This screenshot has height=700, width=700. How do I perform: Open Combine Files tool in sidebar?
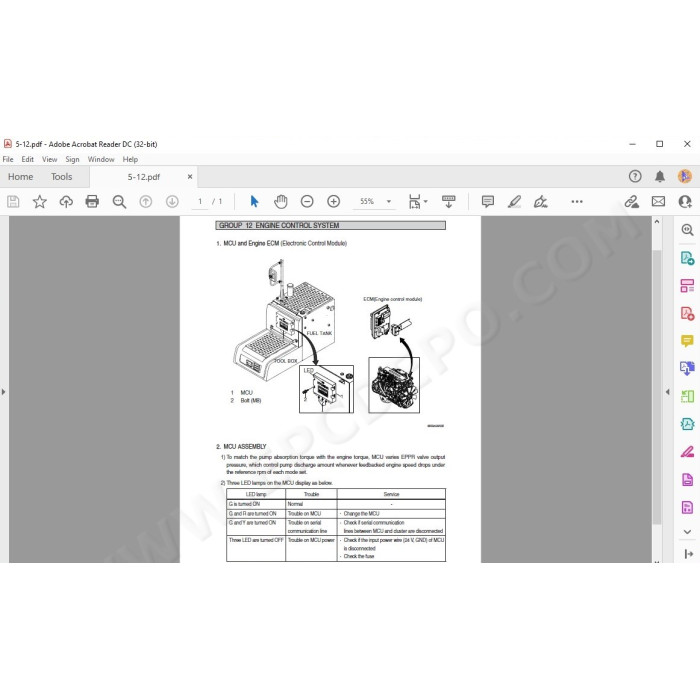687,368
